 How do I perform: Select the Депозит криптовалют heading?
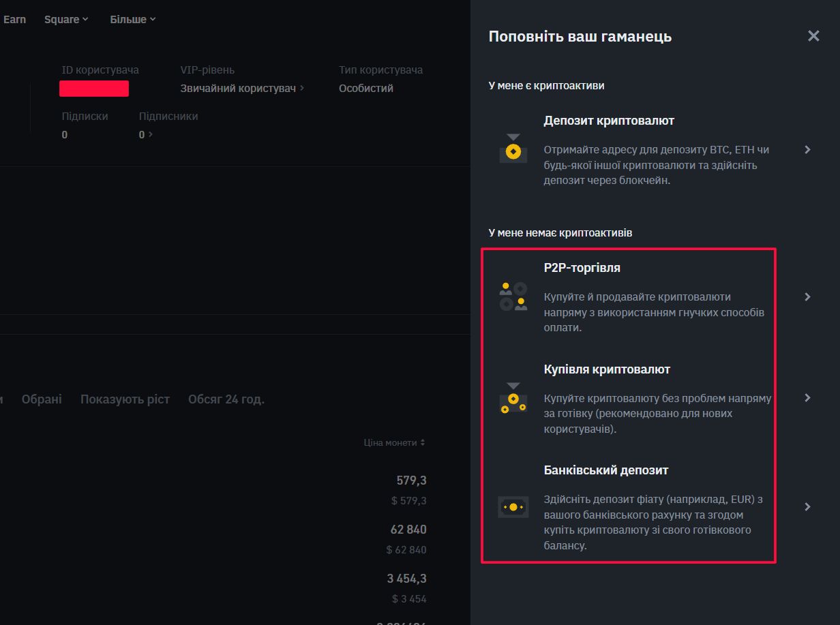609,121
